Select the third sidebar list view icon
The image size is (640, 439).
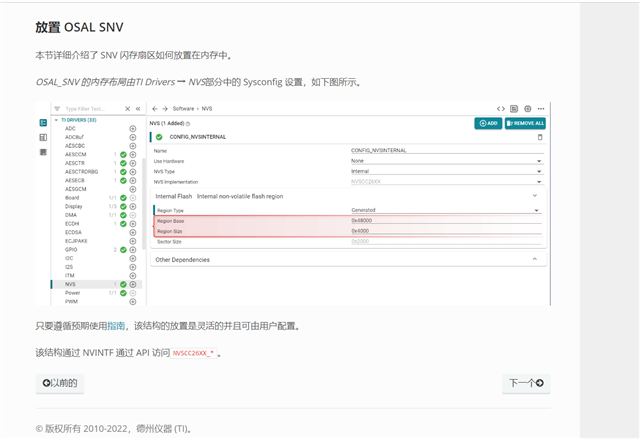[x=43, y=152]
